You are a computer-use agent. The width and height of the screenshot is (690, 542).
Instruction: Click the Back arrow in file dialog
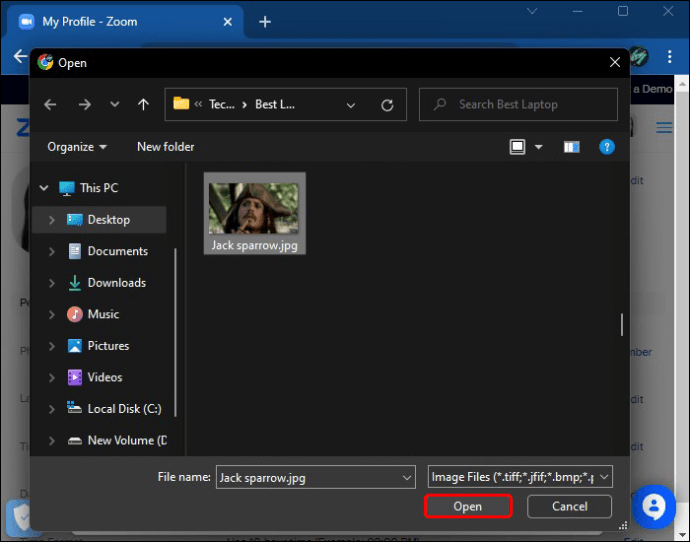click(x=51, y=104)
